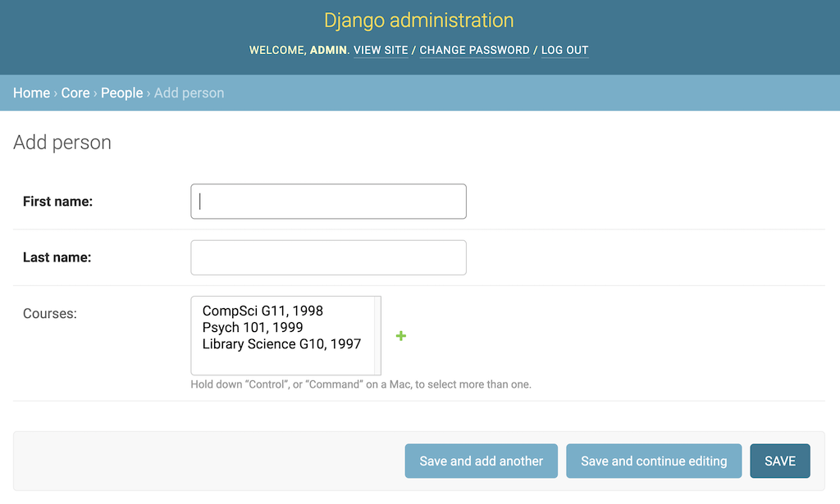Select the CompSci G11, 1998 course

pos(262,311)
